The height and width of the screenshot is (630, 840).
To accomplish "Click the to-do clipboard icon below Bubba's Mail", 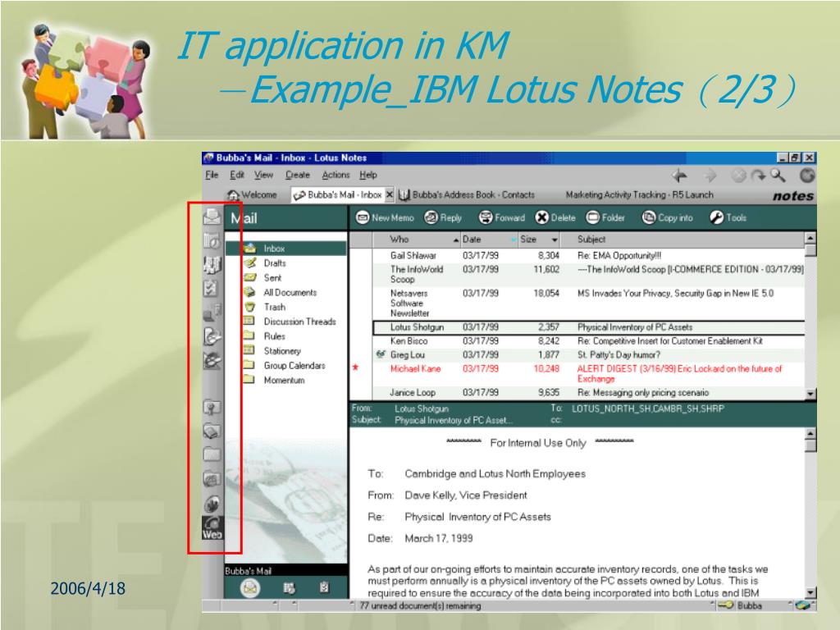I will click(324, 587).
